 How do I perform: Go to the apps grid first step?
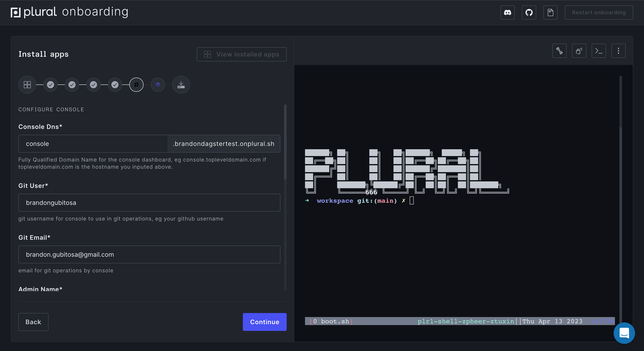(x=27, y=85)
